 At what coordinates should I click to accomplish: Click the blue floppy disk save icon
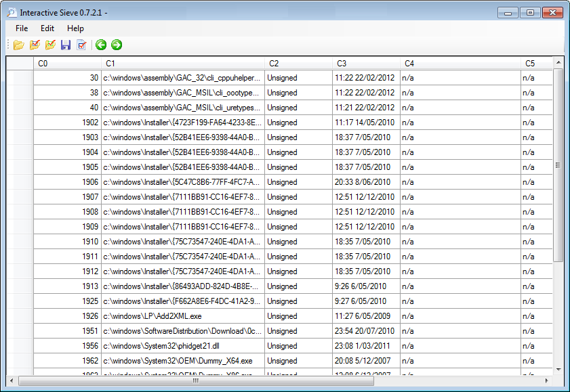tap(66, 45)
